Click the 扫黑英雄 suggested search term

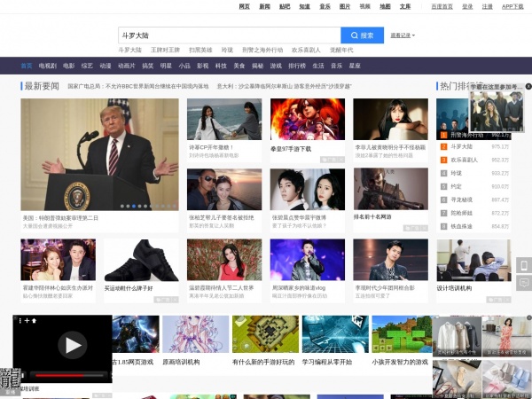pyautogui.click(x=200, y=51)
